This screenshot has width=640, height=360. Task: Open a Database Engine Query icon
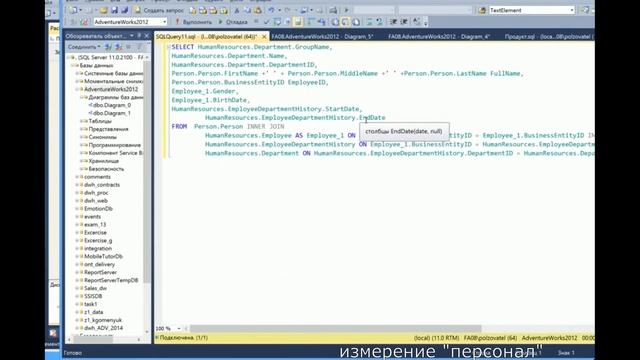[x=192, y=10]
